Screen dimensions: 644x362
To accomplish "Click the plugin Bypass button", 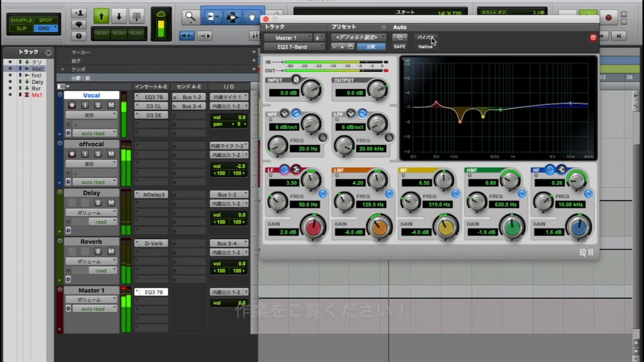I will click(x=425, y=37).
